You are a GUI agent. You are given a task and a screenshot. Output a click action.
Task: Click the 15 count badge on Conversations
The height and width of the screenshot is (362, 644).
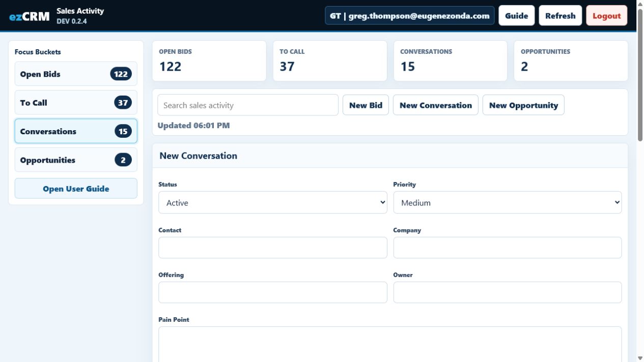pos(123,131)
